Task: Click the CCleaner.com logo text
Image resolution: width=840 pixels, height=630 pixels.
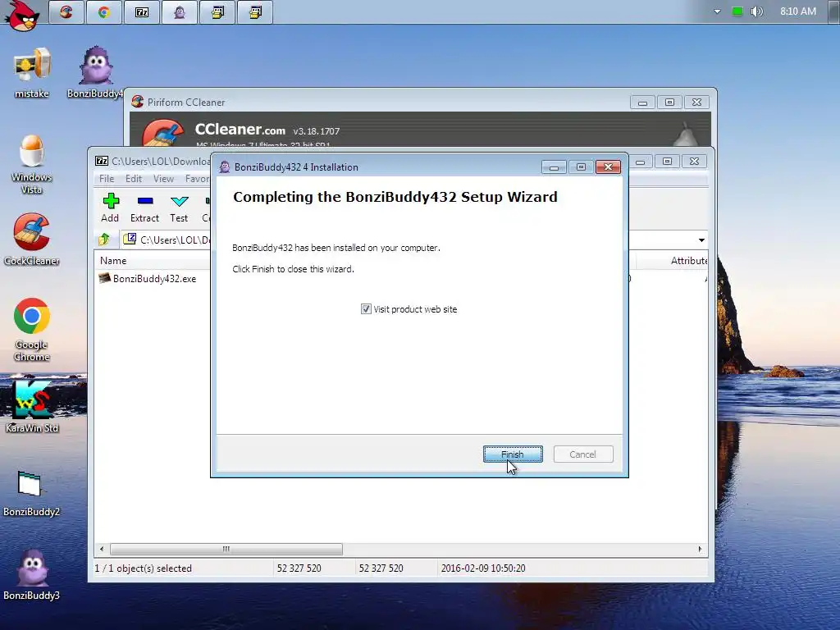Action: click(x=240, y=129)
